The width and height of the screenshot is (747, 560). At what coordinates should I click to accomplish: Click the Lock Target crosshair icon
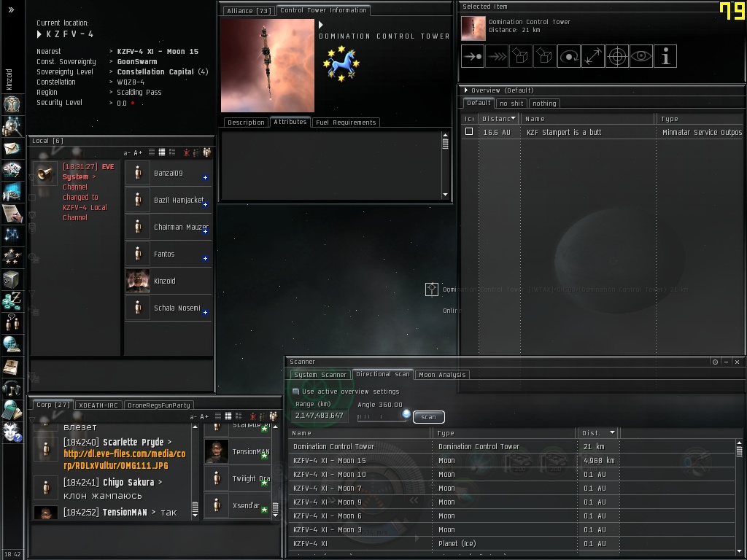[617, 56]
